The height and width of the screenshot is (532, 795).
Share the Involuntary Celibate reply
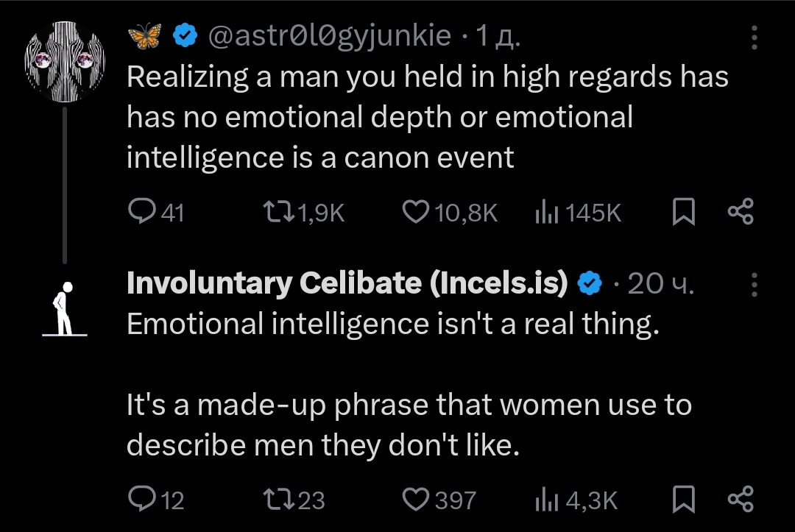741,500
